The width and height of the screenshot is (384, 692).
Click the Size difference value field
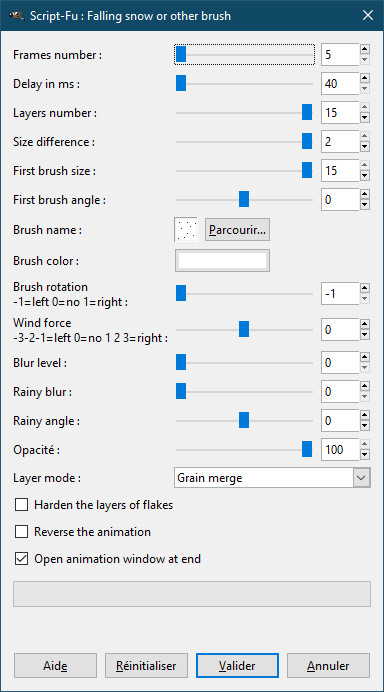[340, 142]
